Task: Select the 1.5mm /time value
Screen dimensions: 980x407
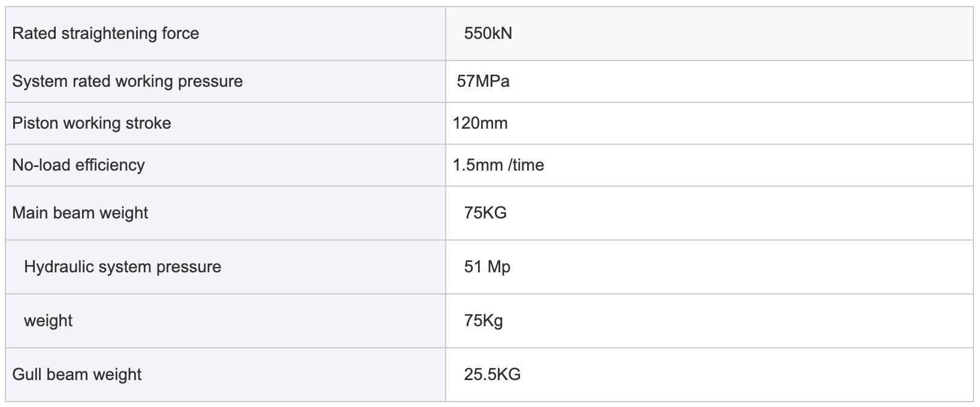Action: tap(498, 165)
